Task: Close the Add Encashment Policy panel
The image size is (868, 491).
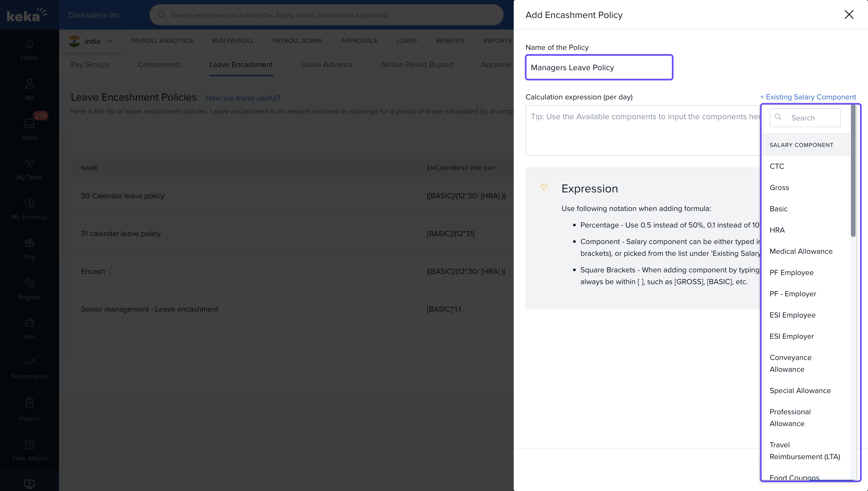Action: [849, 14]
